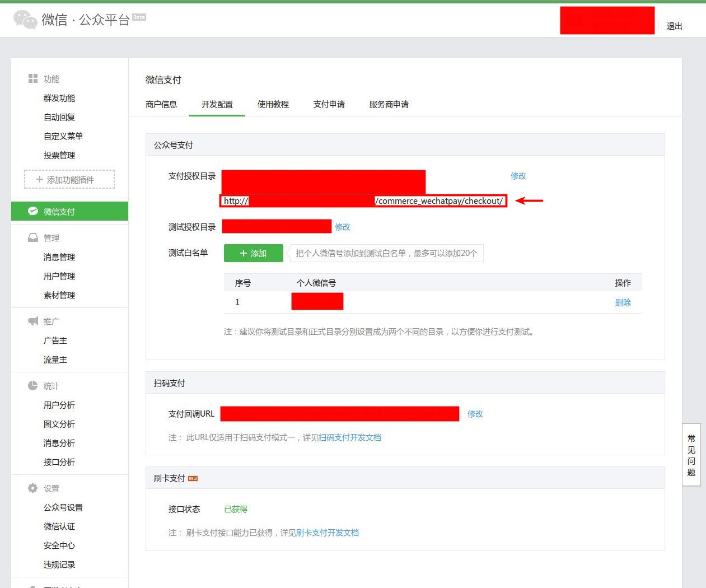
Task: Click the 序号 column header
Action: pyautogui.click(x=243, y=283)
